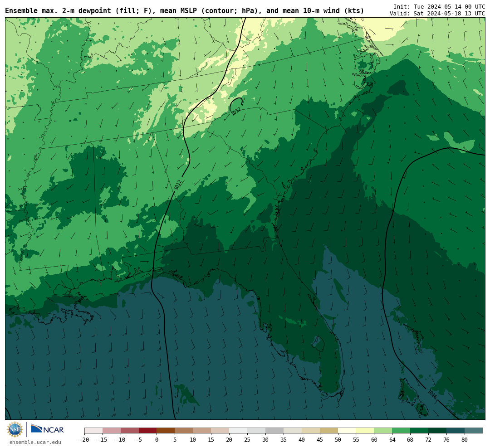Click the colorbar tick label 55
The width and height of the screenshot is (490, 448).
coord(356,439)
